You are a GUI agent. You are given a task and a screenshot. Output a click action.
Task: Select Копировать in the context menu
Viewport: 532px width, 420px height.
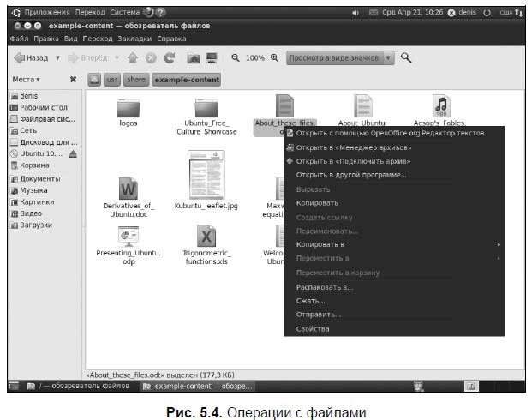pos(317,203)
